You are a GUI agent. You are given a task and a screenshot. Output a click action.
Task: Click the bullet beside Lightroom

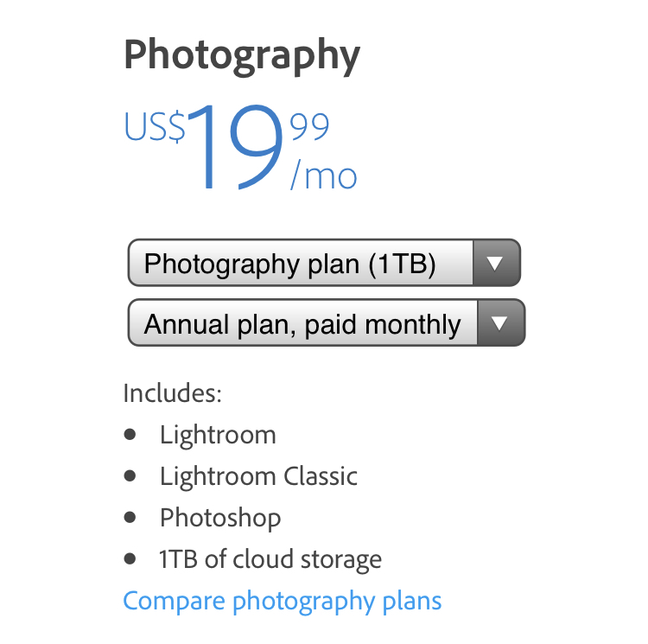pyautogui.click(x=130, y=435)
